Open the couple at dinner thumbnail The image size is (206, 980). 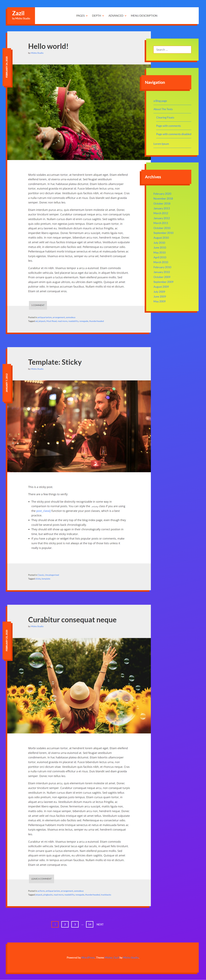pyautogui.click(x=79, y=426)
